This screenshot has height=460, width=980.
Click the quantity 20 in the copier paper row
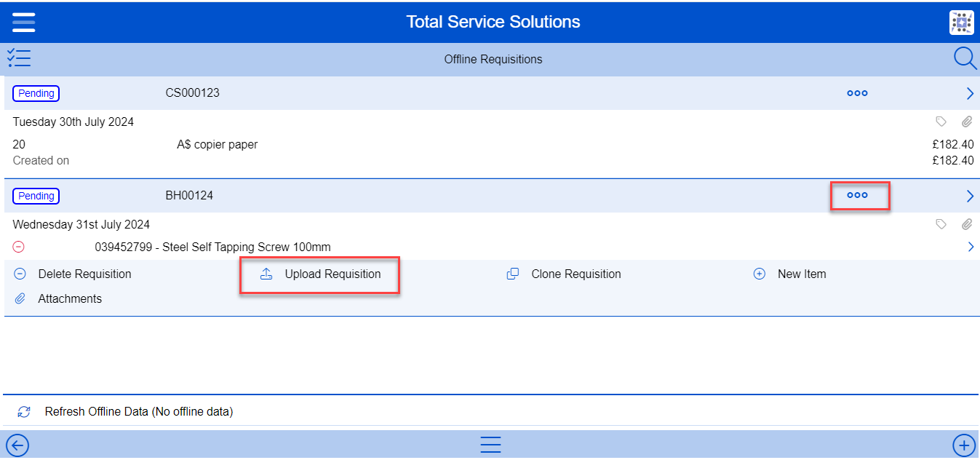pos(19,145)
